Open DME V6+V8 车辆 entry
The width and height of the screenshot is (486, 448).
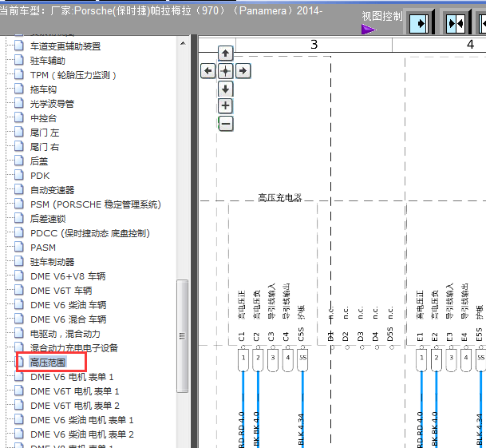(x=68, y=276)
